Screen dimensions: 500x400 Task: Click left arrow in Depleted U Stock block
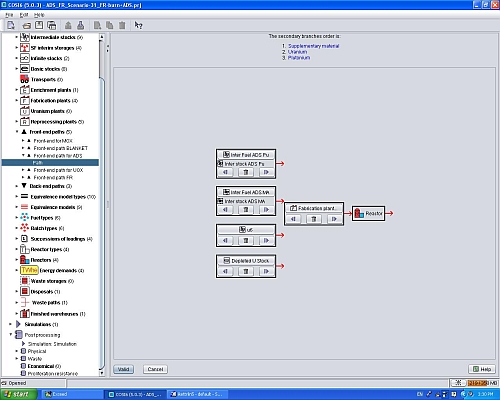click(225, 271)
